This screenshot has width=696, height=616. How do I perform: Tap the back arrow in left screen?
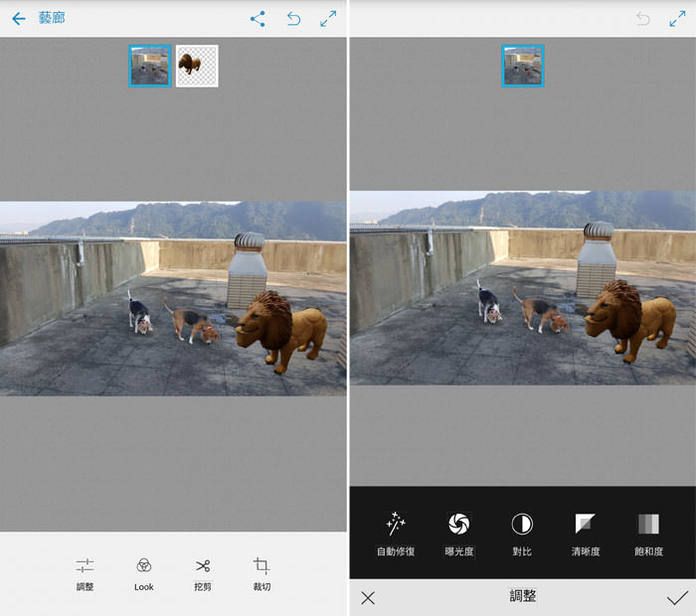19,19
